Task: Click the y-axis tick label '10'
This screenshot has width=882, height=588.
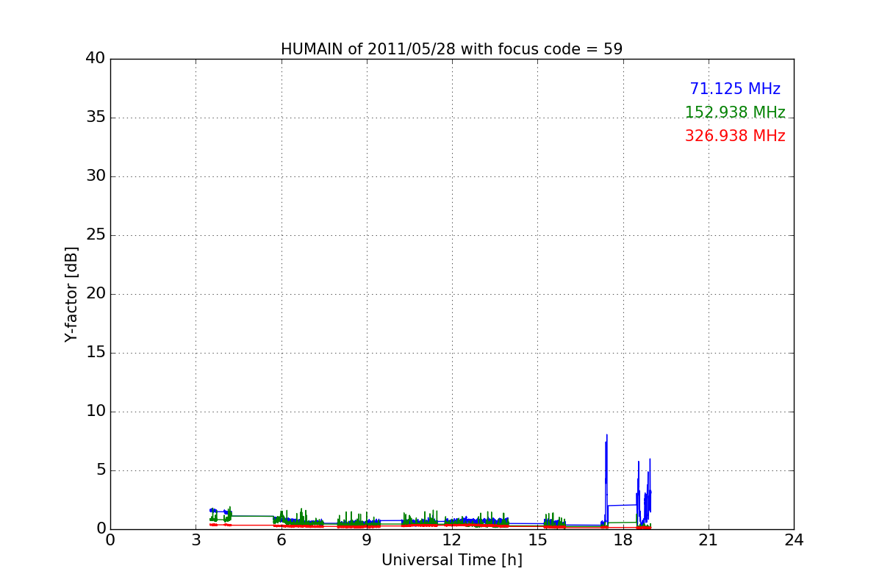Action: pyautogui.click(x=96, y=412)
